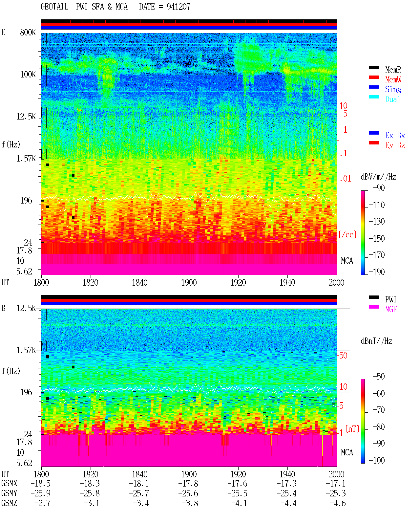This screenshot has height=523, width=420.
Task: Click the dBV/m/√Hz unit label
Action: pyautogui.click(x=379, y=177)
